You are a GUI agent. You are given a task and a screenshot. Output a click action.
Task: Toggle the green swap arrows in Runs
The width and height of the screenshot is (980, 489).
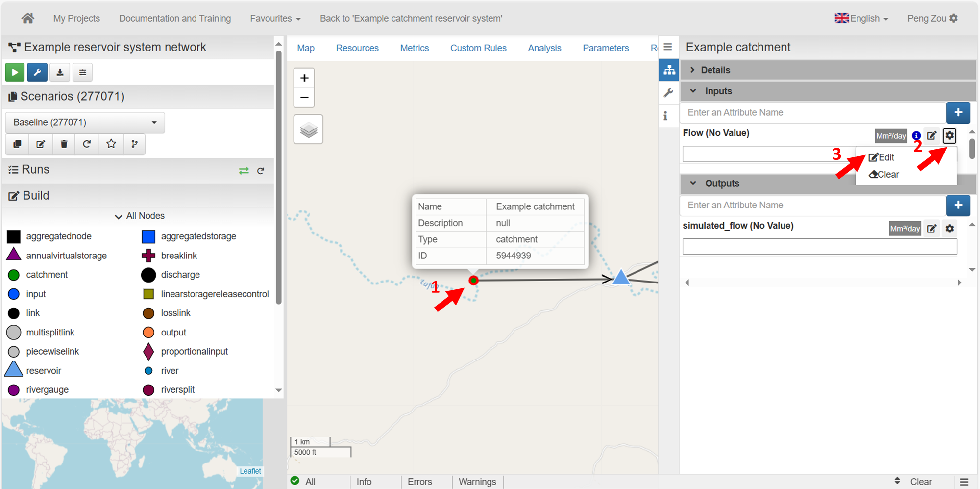(244, 171)
